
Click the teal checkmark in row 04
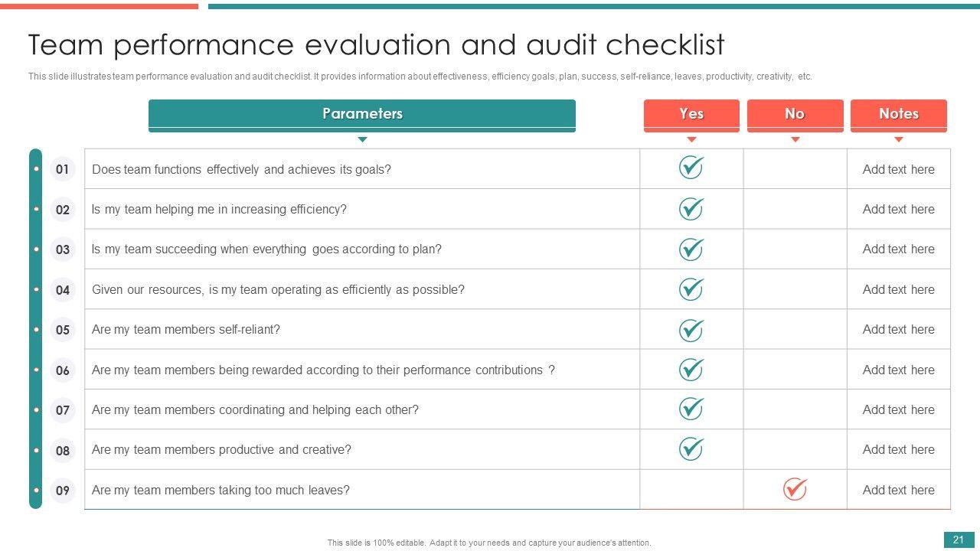pos(691,289)
